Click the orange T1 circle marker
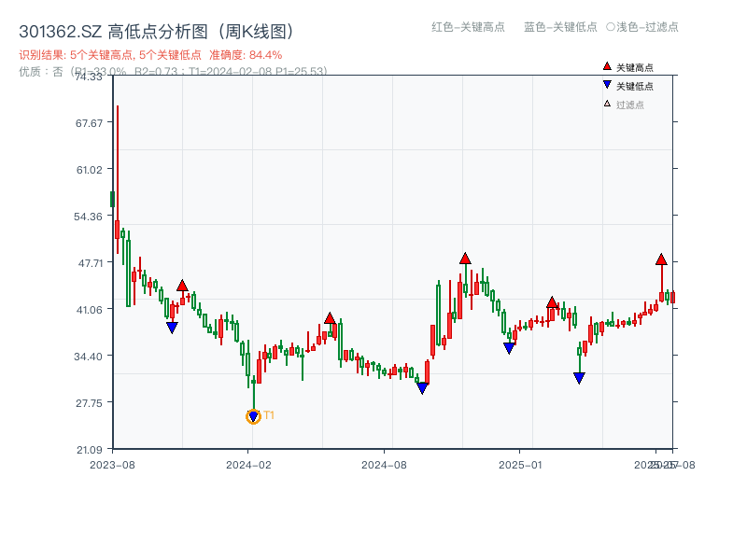The image size is (747, 560). coord(252,415)
